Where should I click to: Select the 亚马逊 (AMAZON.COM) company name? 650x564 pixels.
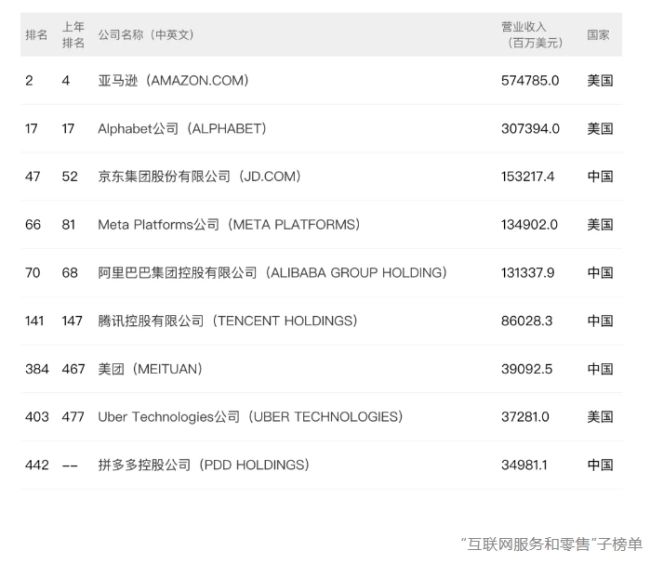pyautogui.click(x=173, y=81)
